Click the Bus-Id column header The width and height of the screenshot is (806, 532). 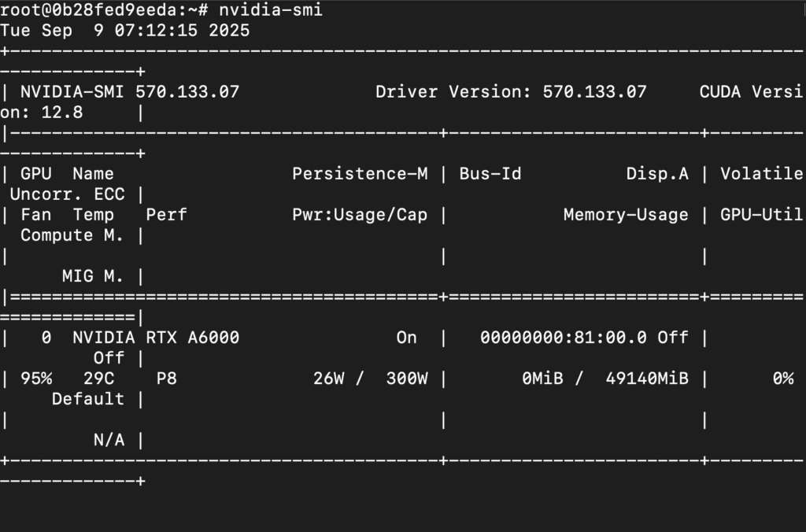point(490,174)
